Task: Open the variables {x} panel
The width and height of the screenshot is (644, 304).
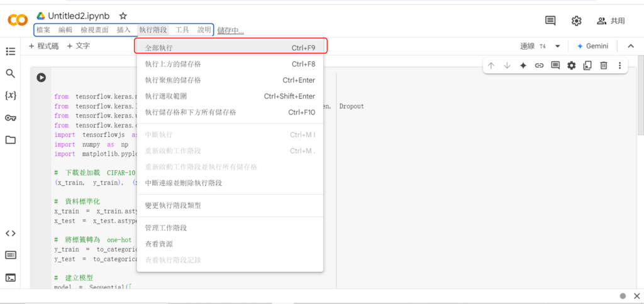Action: [x=10, y=95]
